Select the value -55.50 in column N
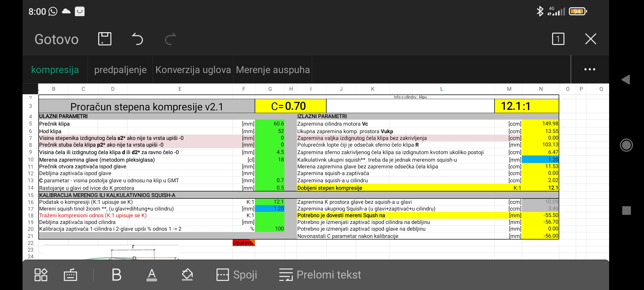This screenshot has width=644, height=290. (x=540, y=215)
